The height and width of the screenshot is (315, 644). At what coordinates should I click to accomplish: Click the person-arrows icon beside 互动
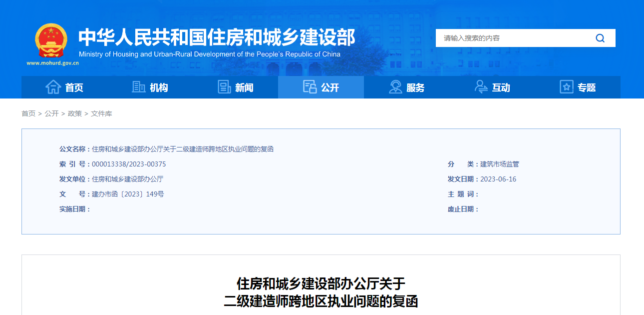coord(481,87)
